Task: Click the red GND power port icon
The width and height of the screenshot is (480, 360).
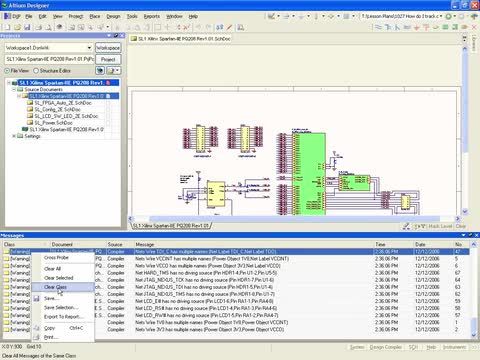Action: 417,27
